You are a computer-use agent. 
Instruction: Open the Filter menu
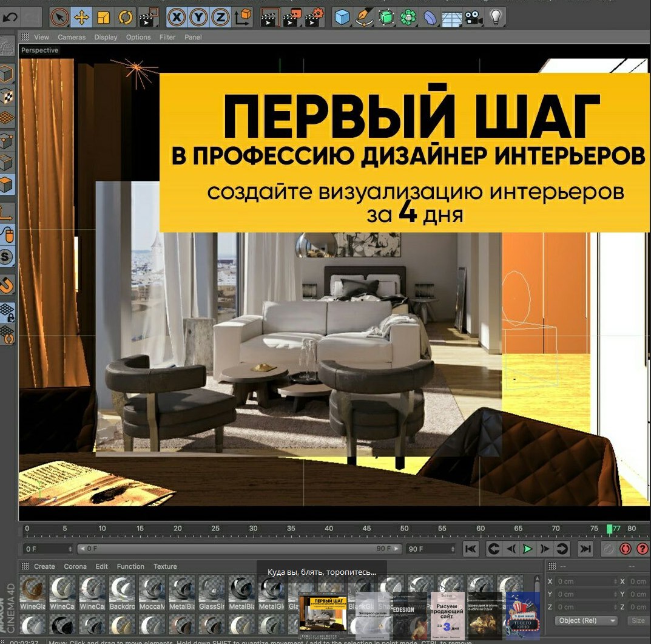tap(167, 37)
